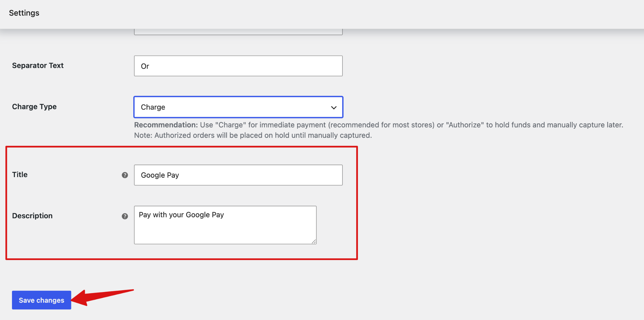
Task: Click the Title field label
Action: [20, 175]
